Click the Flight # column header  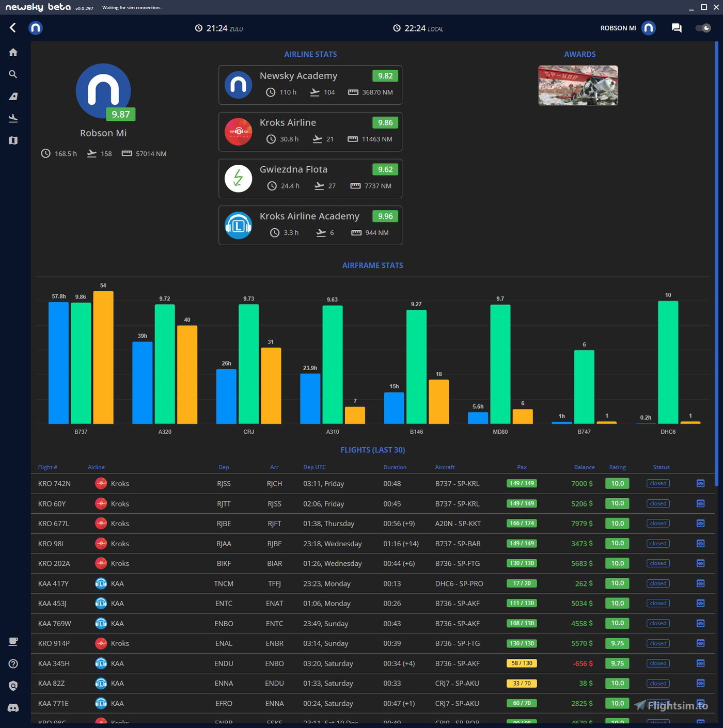[48, 467]
